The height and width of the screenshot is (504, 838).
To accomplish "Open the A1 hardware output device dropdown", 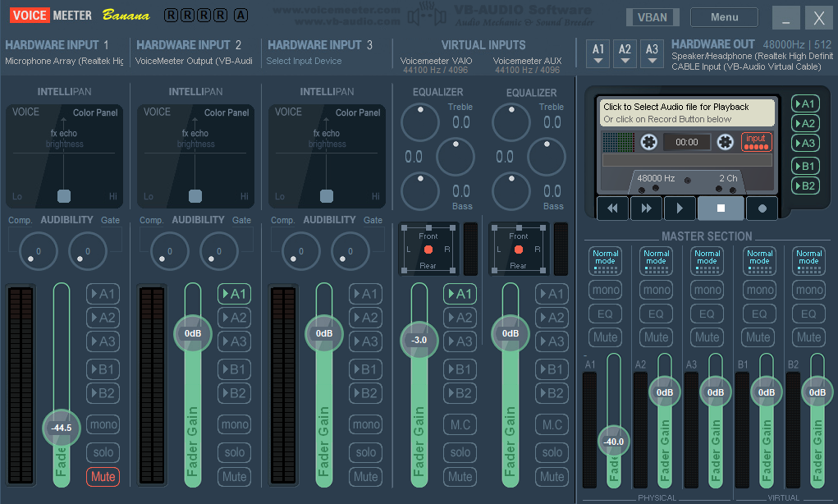I will [x=598, y=54].
